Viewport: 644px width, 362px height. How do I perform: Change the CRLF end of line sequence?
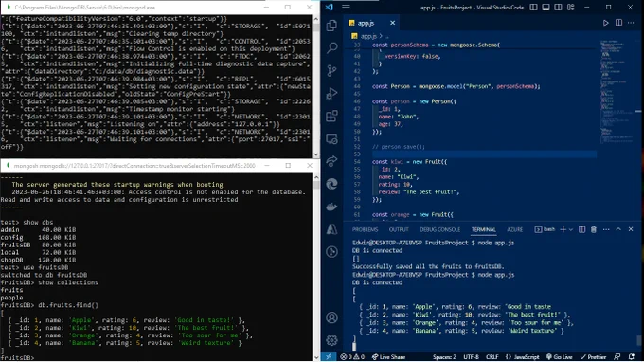coord(492,356)
